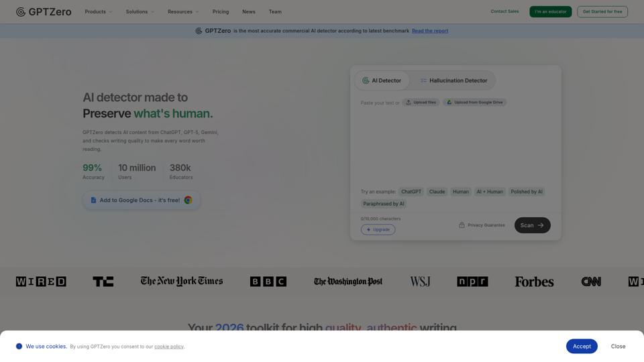
Task: Open the Pricing page
Action: pyautogui.click(x=221, y=12)
